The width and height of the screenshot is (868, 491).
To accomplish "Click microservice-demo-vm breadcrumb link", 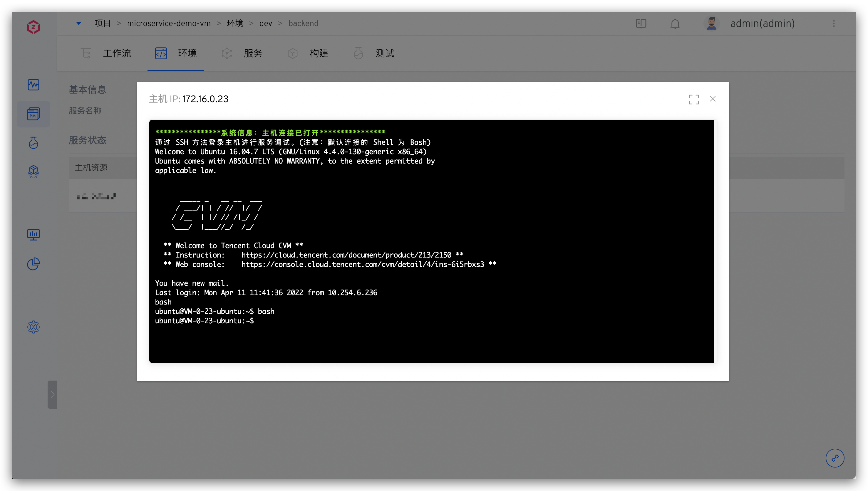I will [x=169, y=23].
